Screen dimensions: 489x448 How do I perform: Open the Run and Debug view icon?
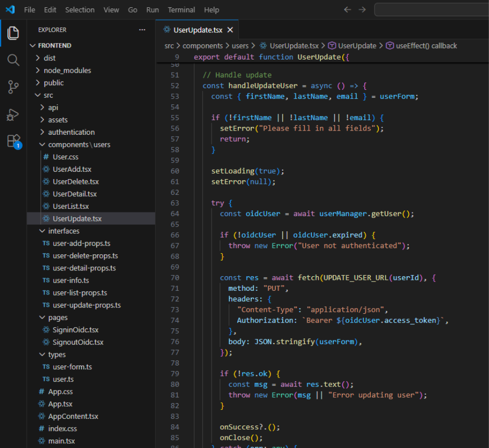click(x=14, y=114)
